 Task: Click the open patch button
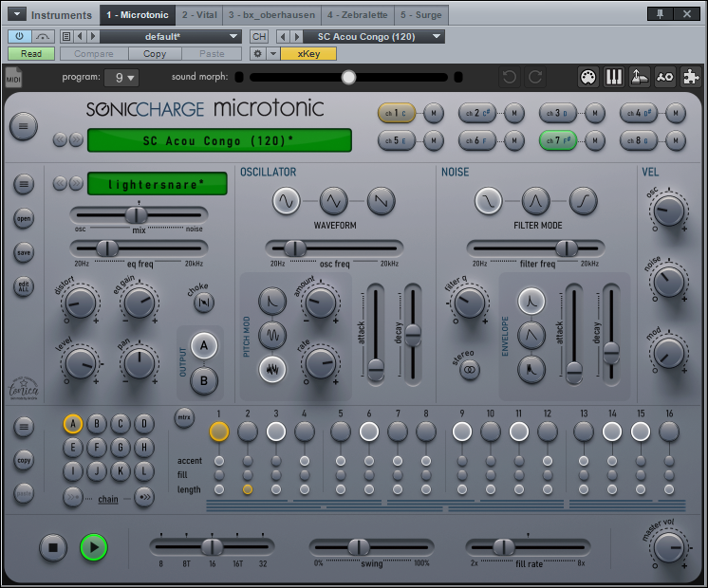click(24, 218)
